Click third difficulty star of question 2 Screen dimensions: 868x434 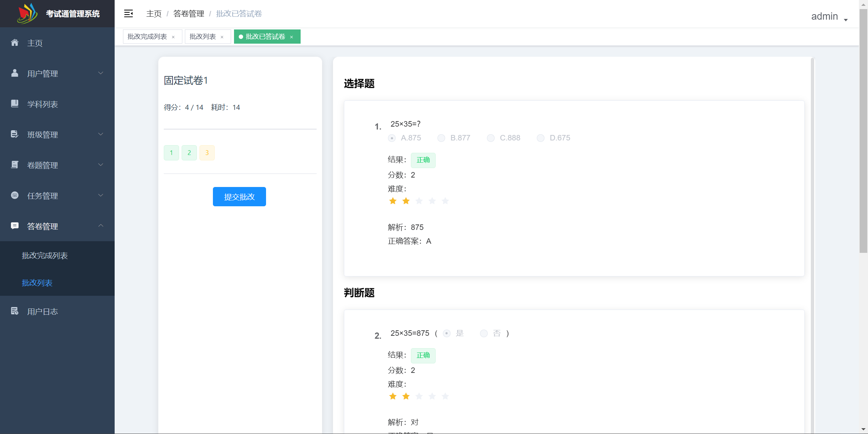(x=419, y=396)
